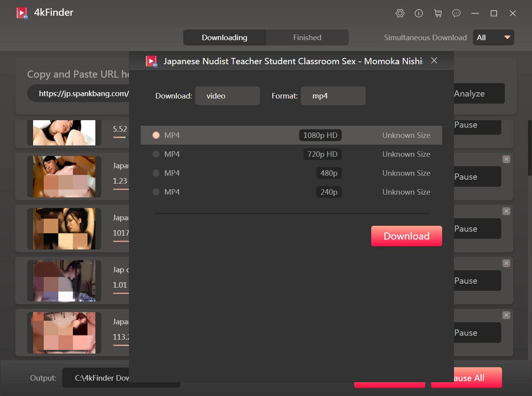Select the 1080p HD MP4 option

pos(156,135)
